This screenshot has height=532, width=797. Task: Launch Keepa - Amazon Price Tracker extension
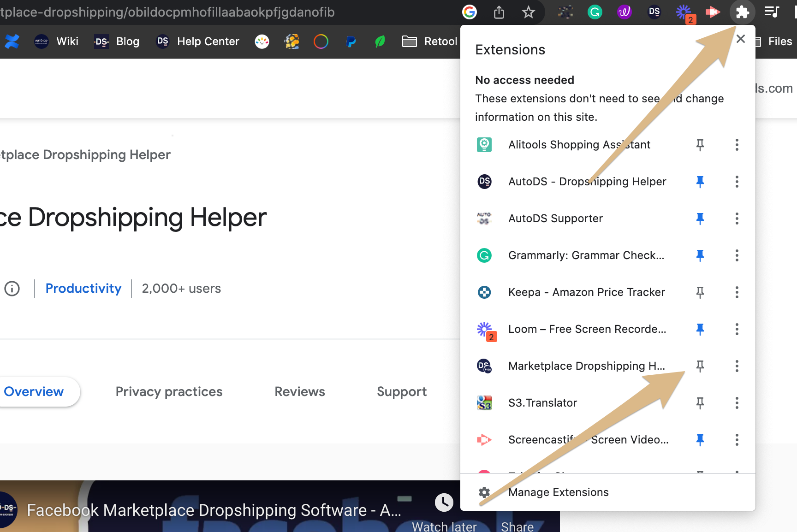coord(572,292)
